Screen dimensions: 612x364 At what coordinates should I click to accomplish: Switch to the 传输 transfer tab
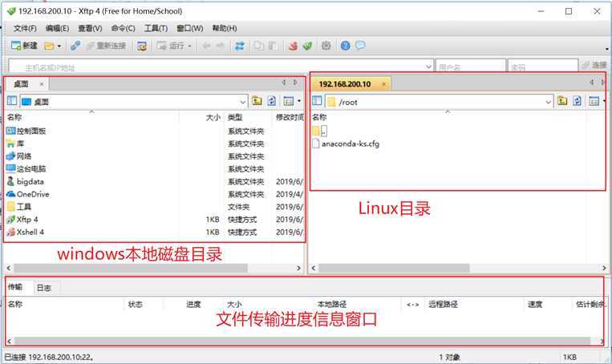[15, 287]
